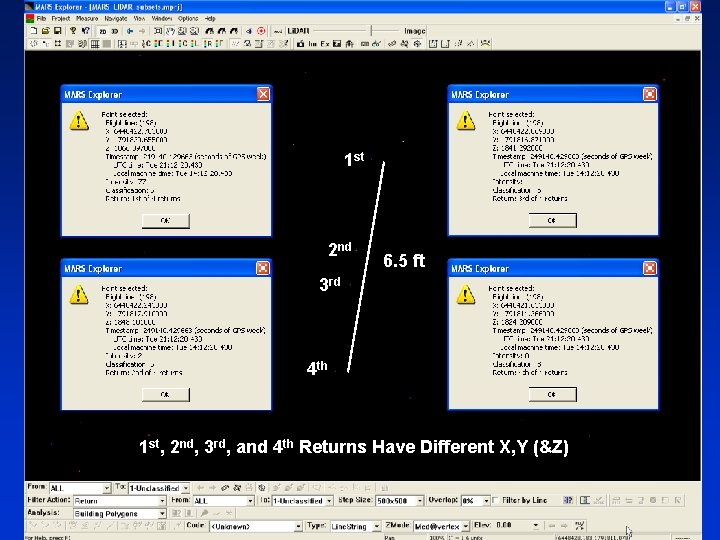The image size is (720, 540).
Task: Open the Overlap 0% dropdown
Action: 486,501
